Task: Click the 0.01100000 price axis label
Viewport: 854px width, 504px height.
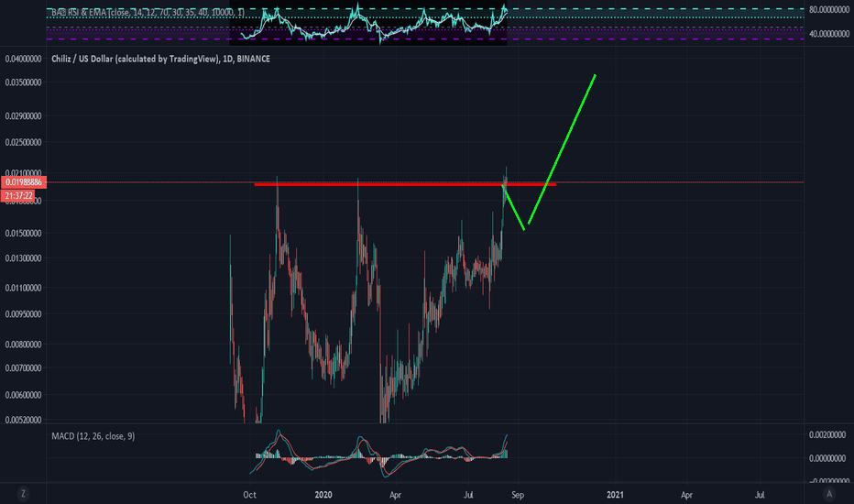Action: point(24,288)
